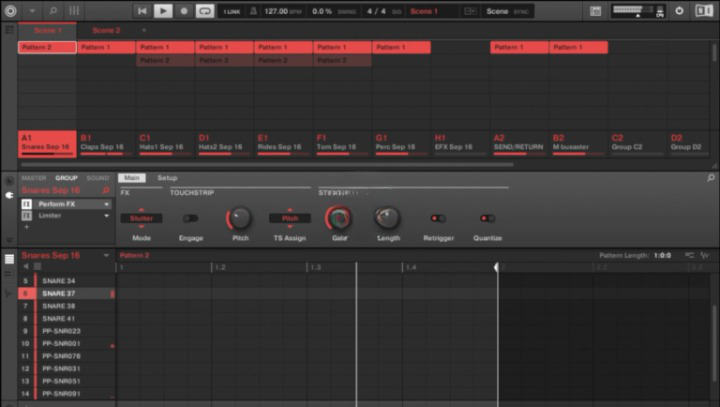Click the 0.0 % swing value
This screenshot has width=720, height=407.
pyautogui.click(x=321, y=11)
